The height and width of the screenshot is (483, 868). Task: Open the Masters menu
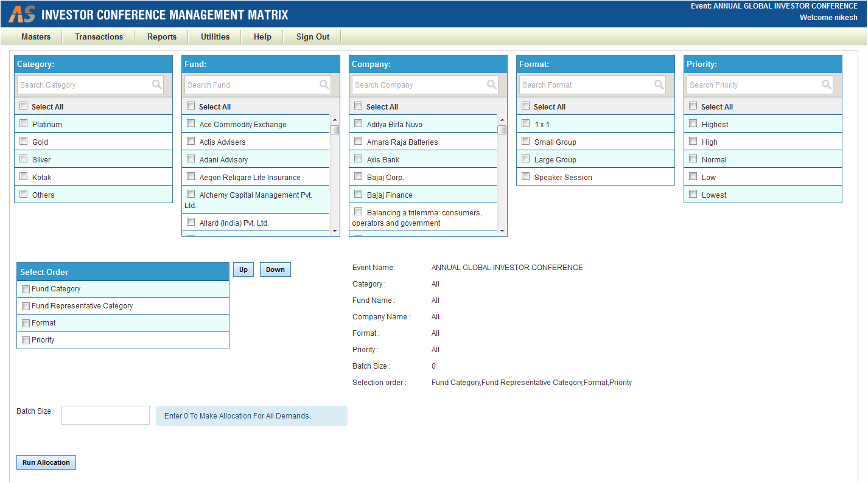tap(36, 36)
